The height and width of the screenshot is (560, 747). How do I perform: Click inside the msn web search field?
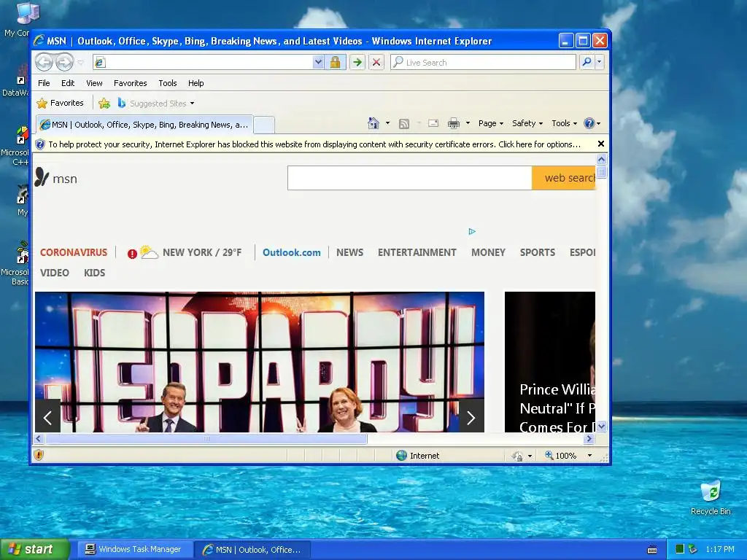tap(410, 178)
